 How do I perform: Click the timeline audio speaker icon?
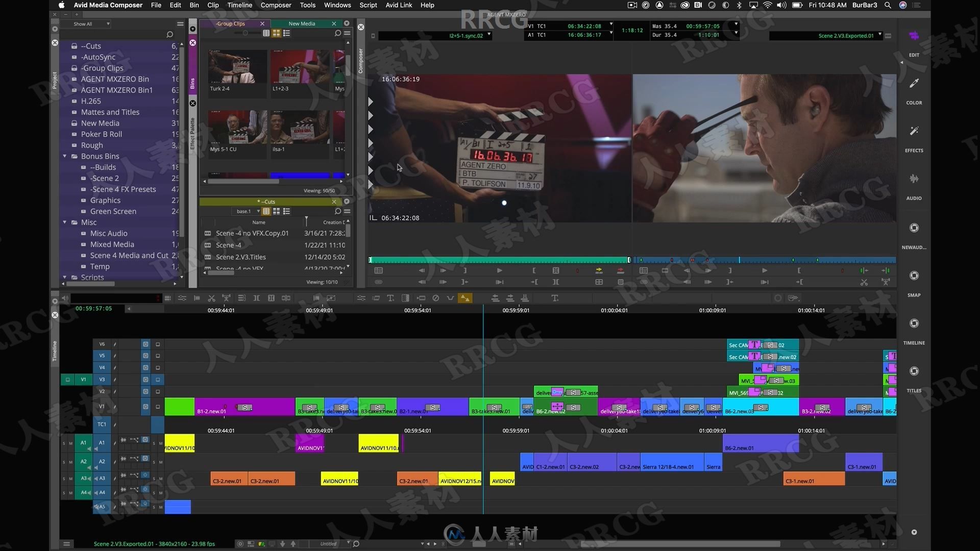[x=65, y=298]
